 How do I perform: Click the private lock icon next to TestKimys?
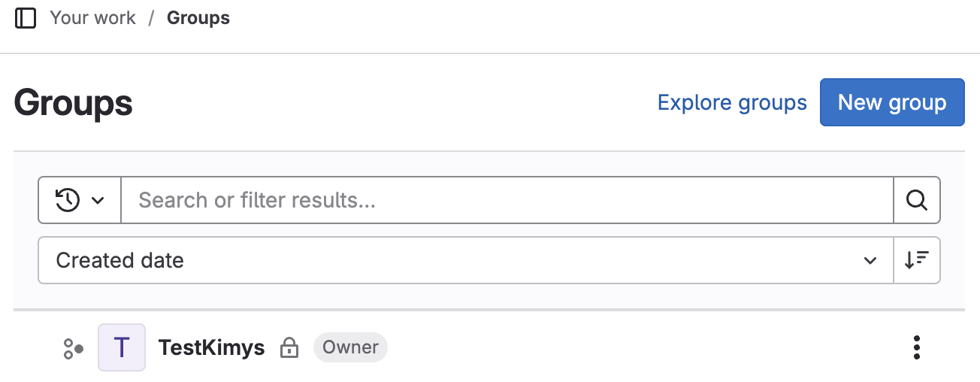pyautogui.click(x=289, y=348)
